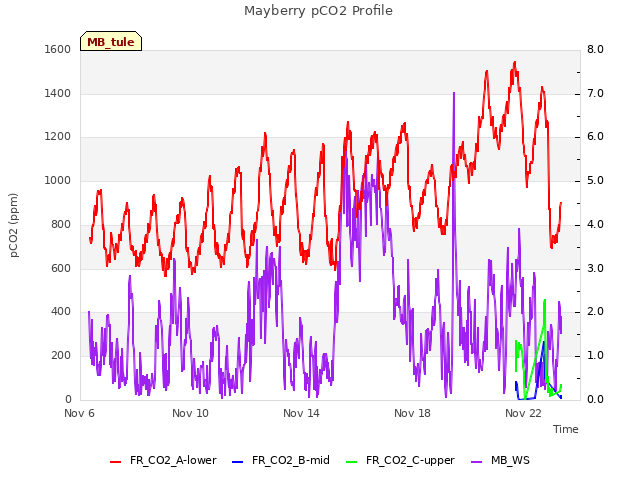
Task: Click the Nov 14 x-axis tick label
Action: [301, 413]
